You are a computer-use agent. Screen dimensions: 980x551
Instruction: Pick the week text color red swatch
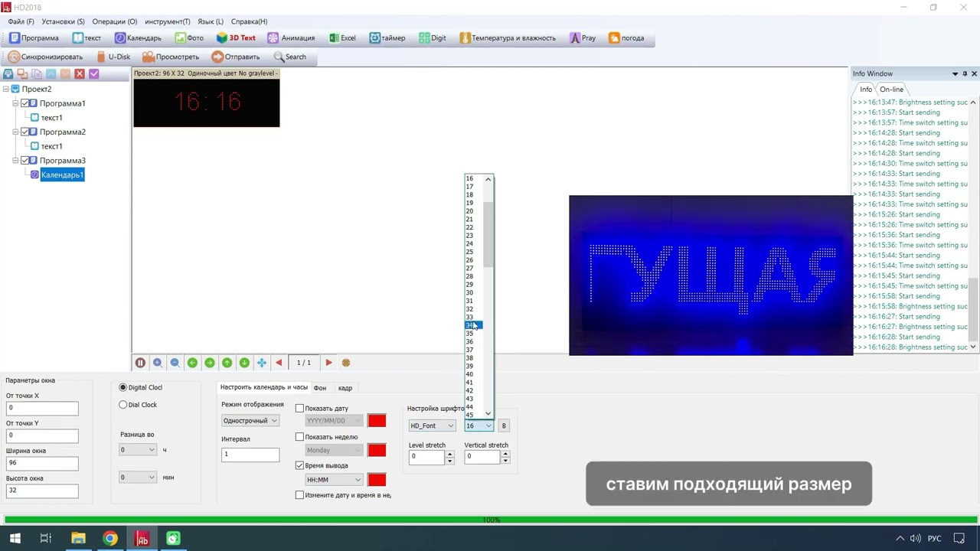click(377, 450)
